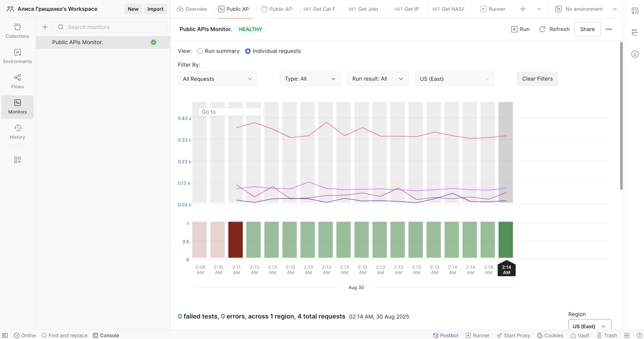The image size is (644, 339).
Task: Open the History sidebar section
Action: 17,132
